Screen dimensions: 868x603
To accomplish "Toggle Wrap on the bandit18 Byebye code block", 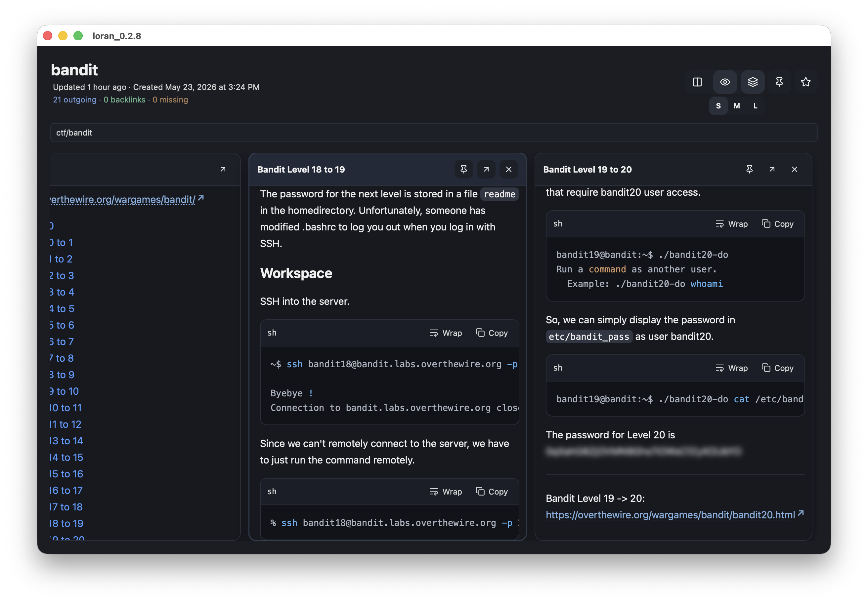I will coord(446,333).
